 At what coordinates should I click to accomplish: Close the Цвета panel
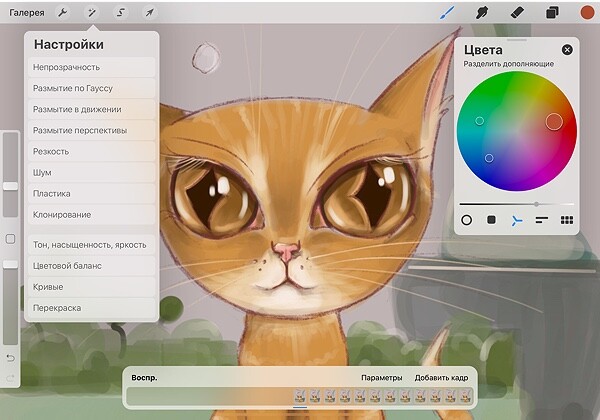point(567,50)
